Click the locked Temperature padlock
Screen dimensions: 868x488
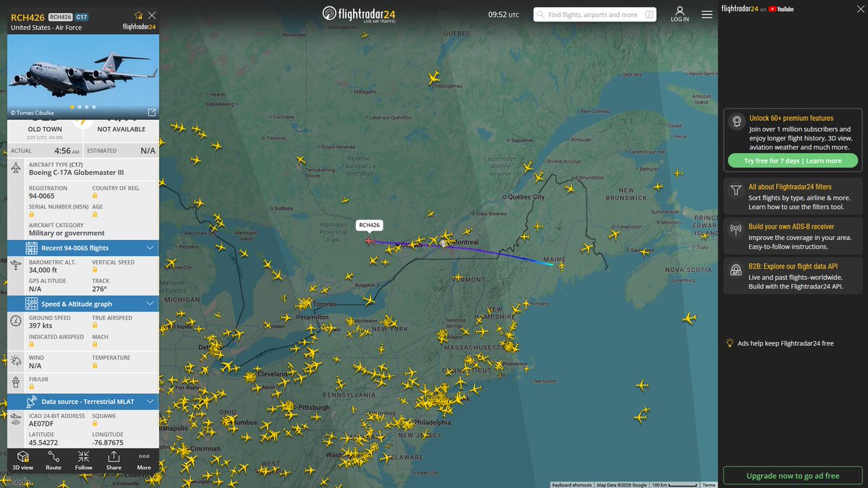coord(95,366)
